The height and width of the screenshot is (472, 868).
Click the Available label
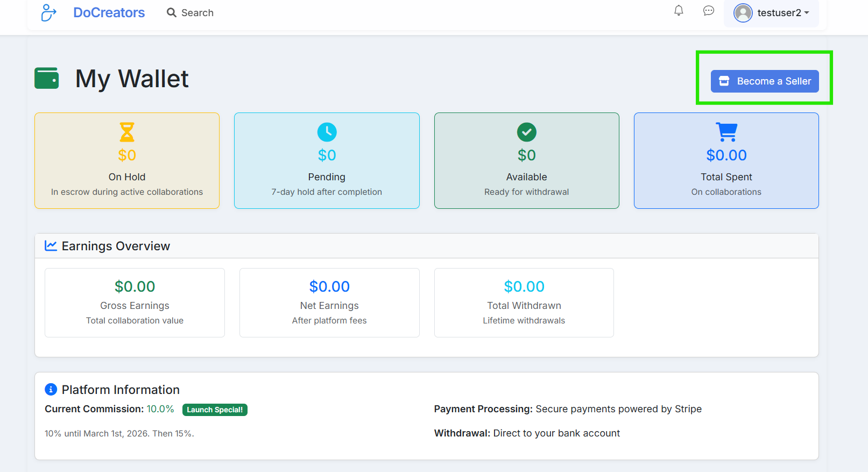pyautogui.click(x=527, y=177)
